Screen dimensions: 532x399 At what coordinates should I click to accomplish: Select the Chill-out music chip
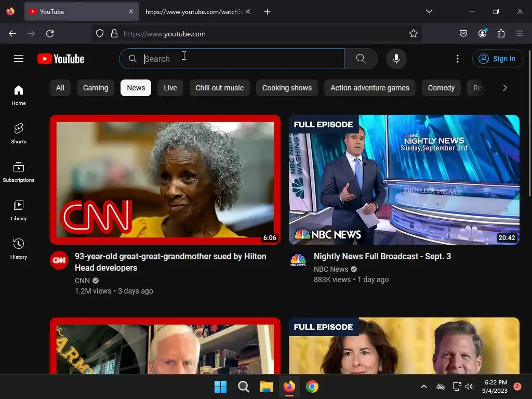point(220,88)
